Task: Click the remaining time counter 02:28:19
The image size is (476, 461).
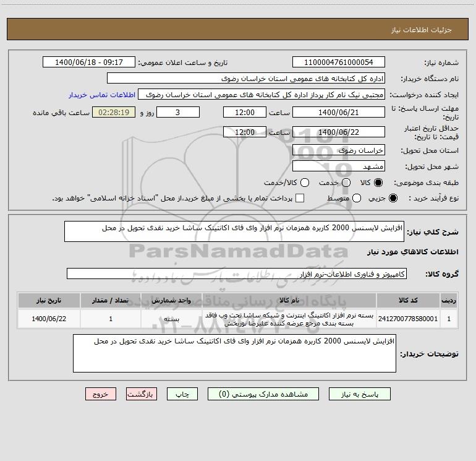Action: pos(114,113)
